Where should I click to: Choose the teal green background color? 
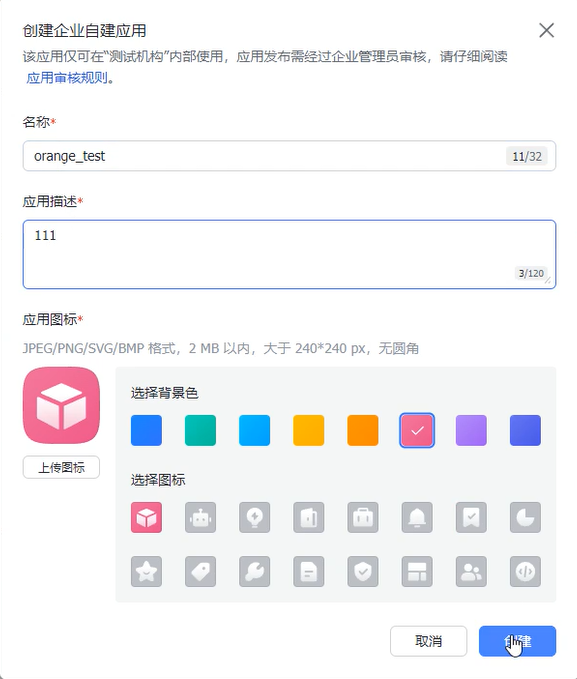(x=200, y=430)
